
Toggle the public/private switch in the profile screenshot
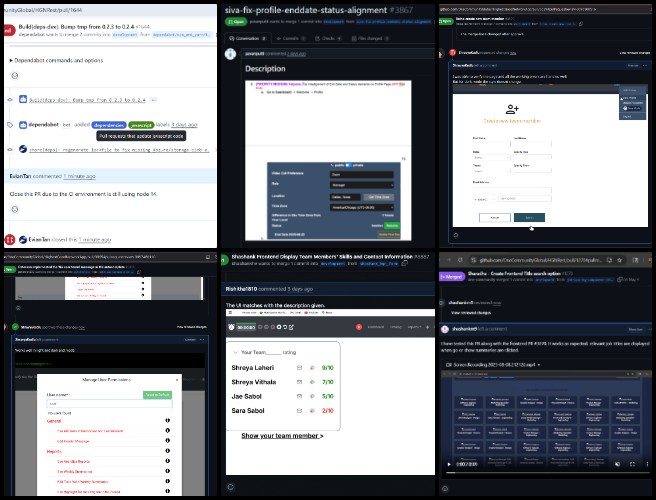click(348, 165)
